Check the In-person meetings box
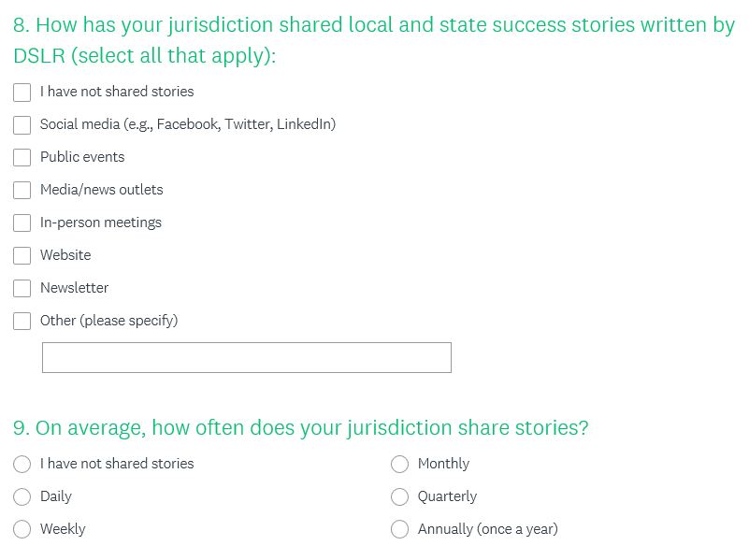Viewport: 749px width, 560px height. pos(22,223)
